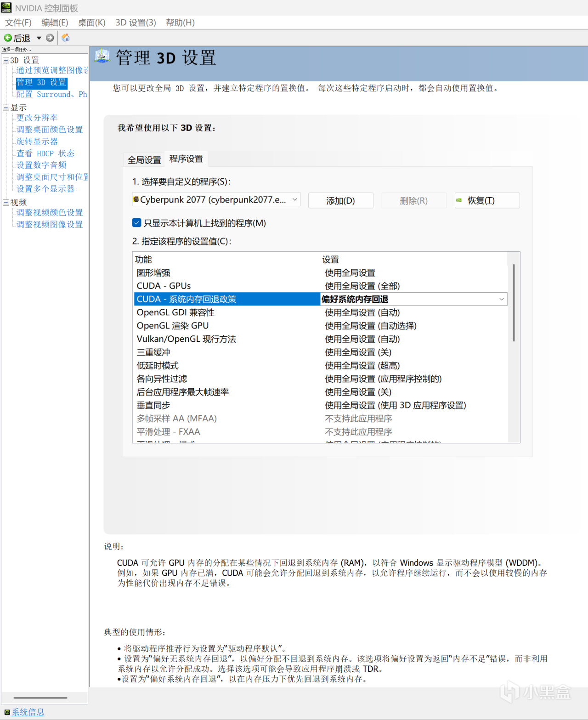Image resolution: width=588 pixels, height=720 pixels.
Task: Collapse the 3D 设置 tree node
Action: click(6, 60)
